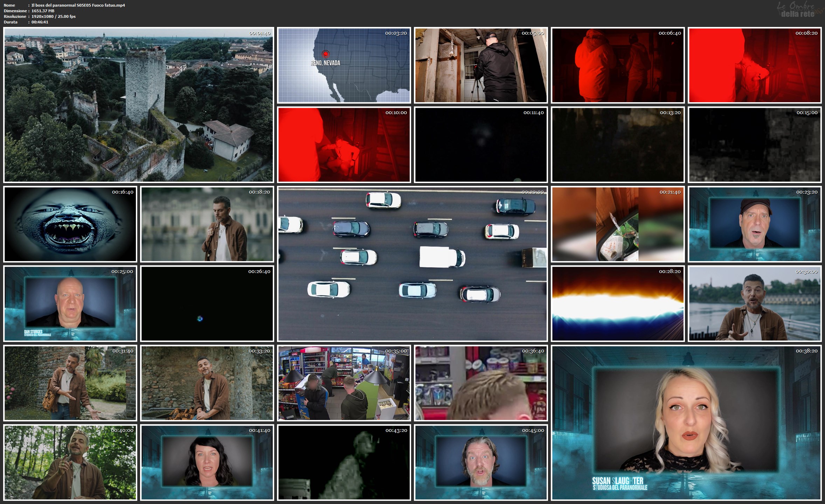Select the red-lit frame at 00:06:40
Image resolution: width=825 pixels, height=504 pixels.
[x=617, y=65]
